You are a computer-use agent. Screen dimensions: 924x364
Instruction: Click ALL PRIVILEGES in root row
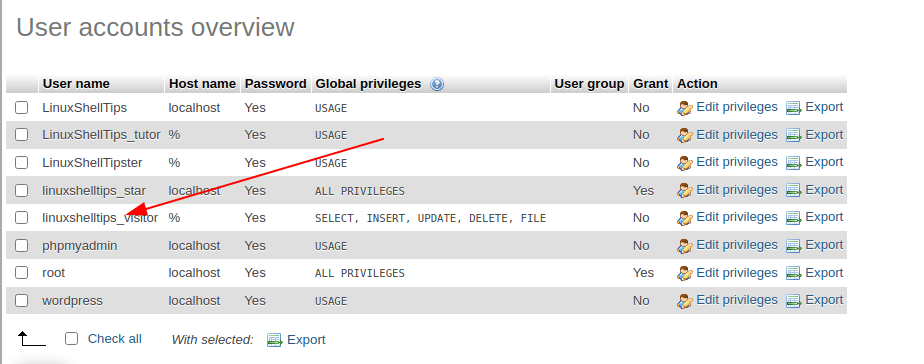(x=359, y=273)
